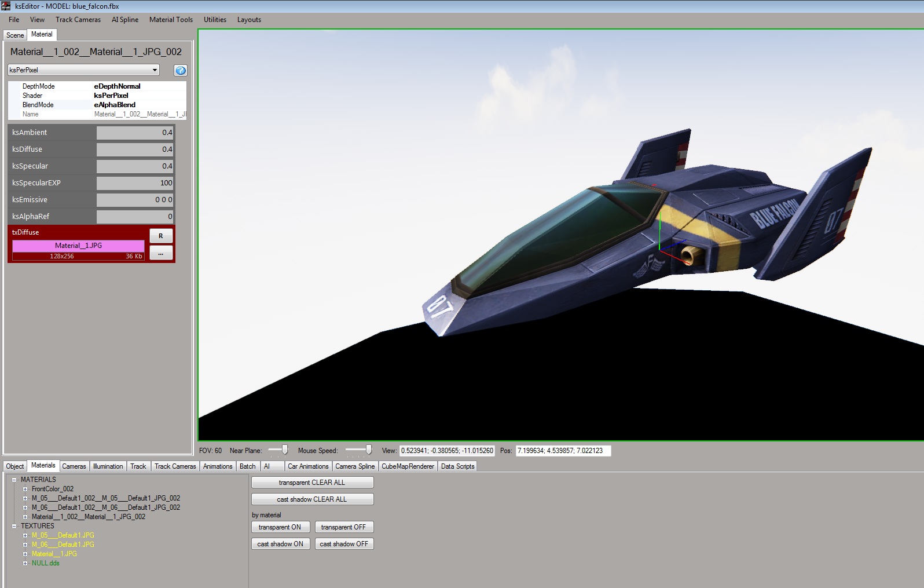The image size is (924, 588).
Task: Click transparent ON button
Action: coord(280,527)
